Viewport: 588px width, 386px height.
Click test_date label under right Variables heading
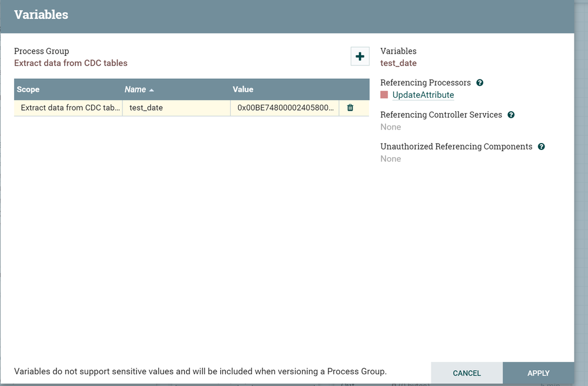click(398, 63)
